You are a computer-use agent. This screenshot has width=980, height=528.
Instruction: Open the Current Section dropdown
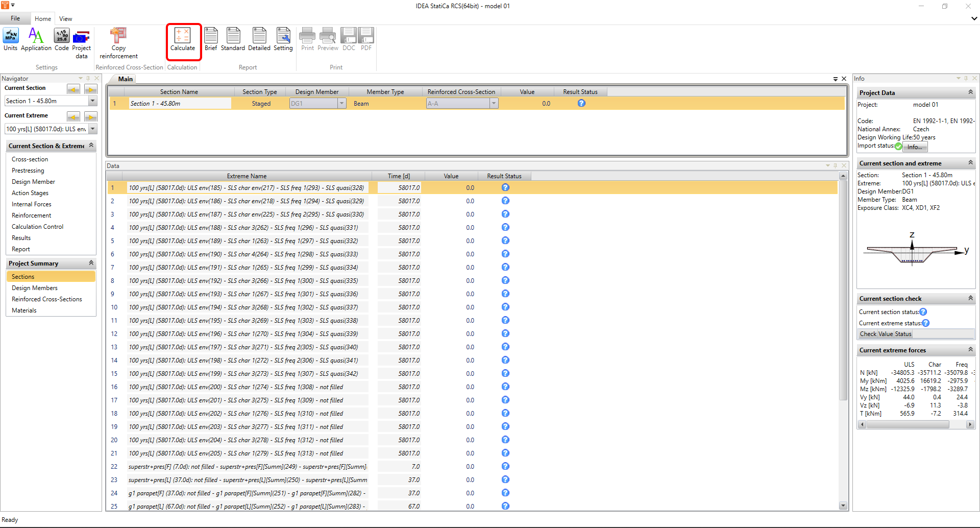pyautogui.click(x=92, y=101)
